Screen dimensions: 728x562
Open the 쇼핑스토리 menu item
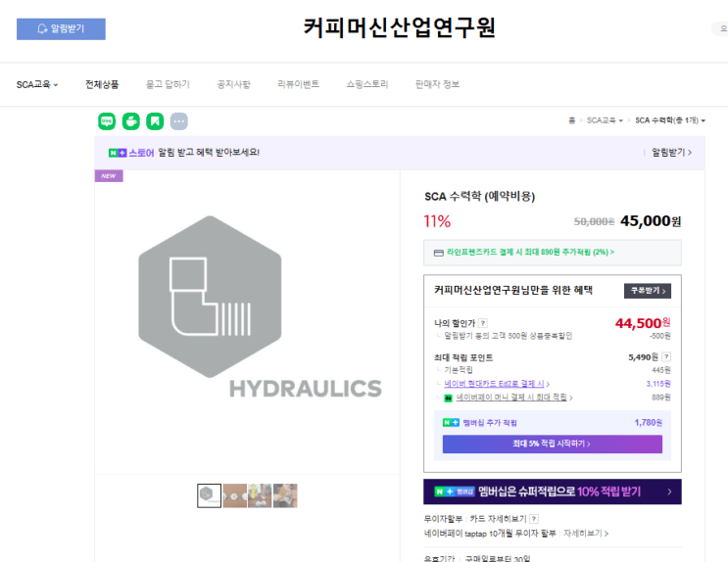point(366,84)
